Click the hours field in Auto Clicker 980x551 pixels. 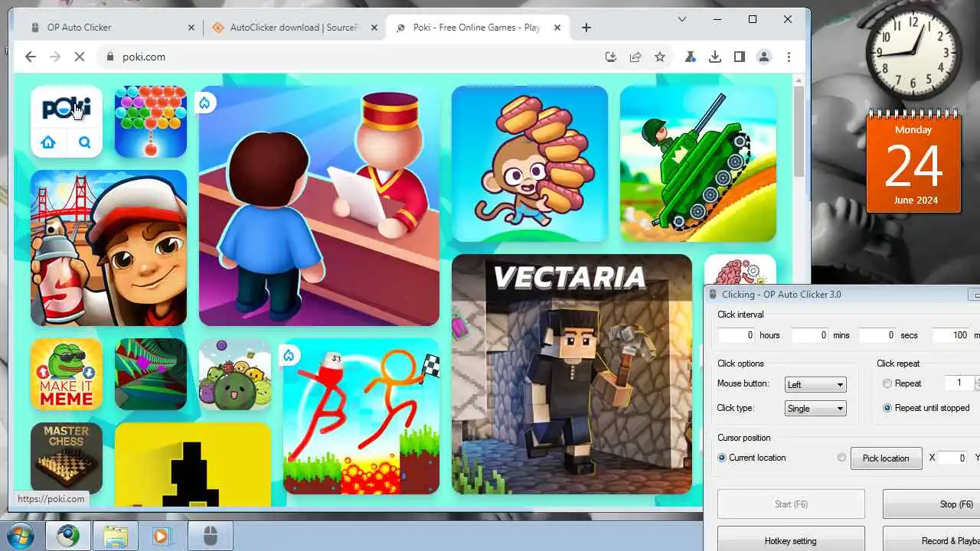pos(737,335)
